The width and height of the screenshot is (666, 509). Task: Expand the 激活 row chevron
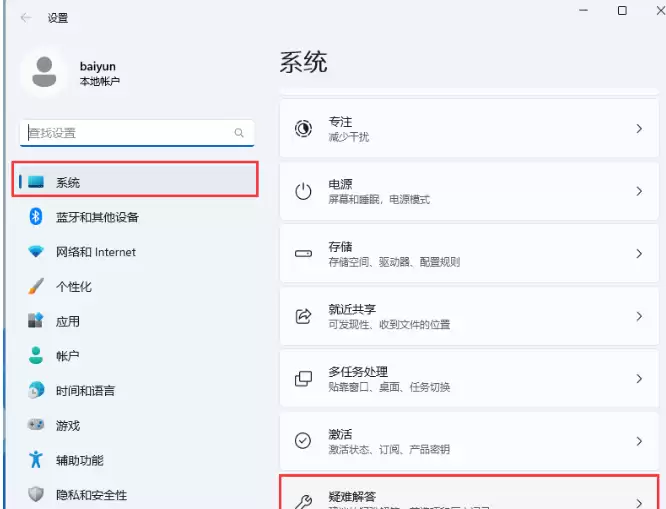639,441
